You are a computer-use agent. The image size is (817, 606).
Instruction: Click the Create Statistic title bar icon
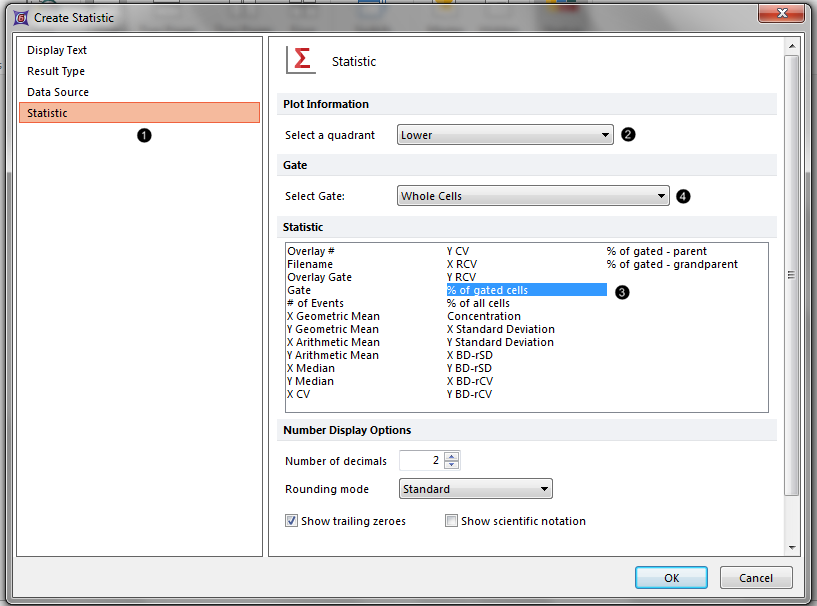point(19,17)
